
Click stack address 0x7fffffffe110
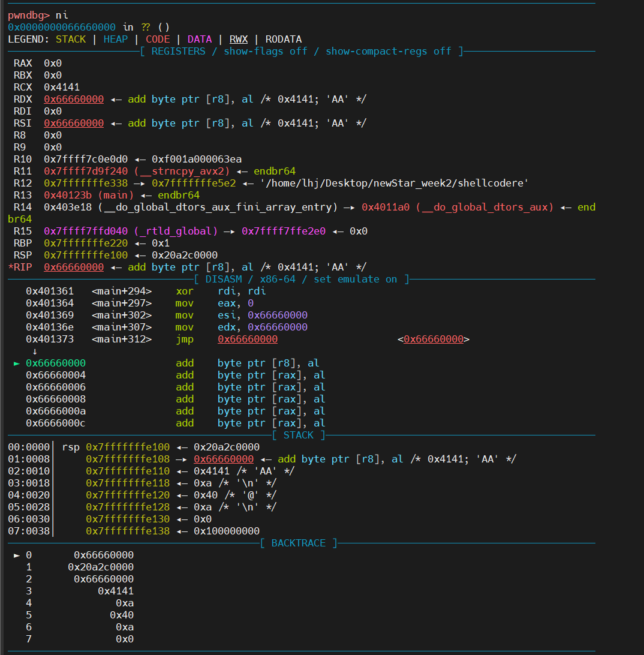coord(128,471)
